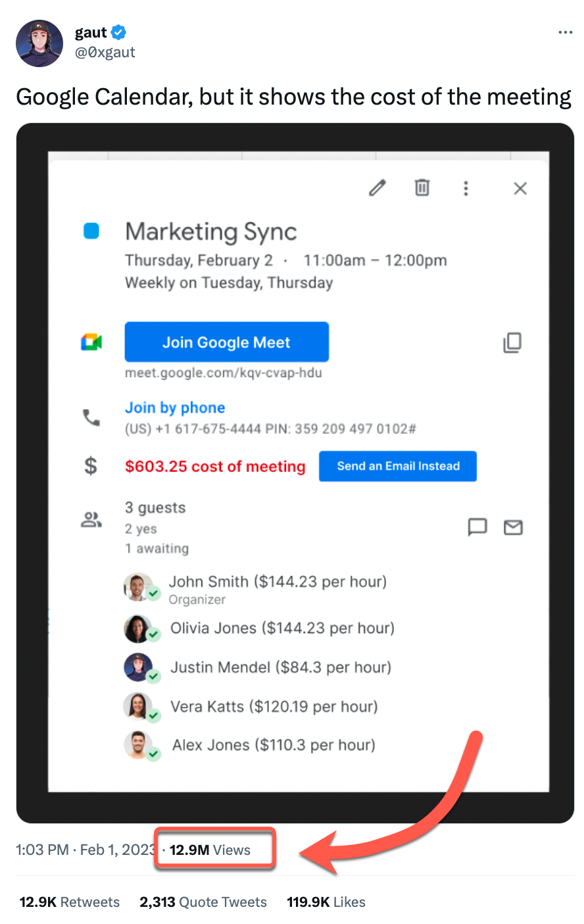The width and height of the screenshot is (584, 924).
Task: Click the dollar sign icon
Action: tap(91, 466)
